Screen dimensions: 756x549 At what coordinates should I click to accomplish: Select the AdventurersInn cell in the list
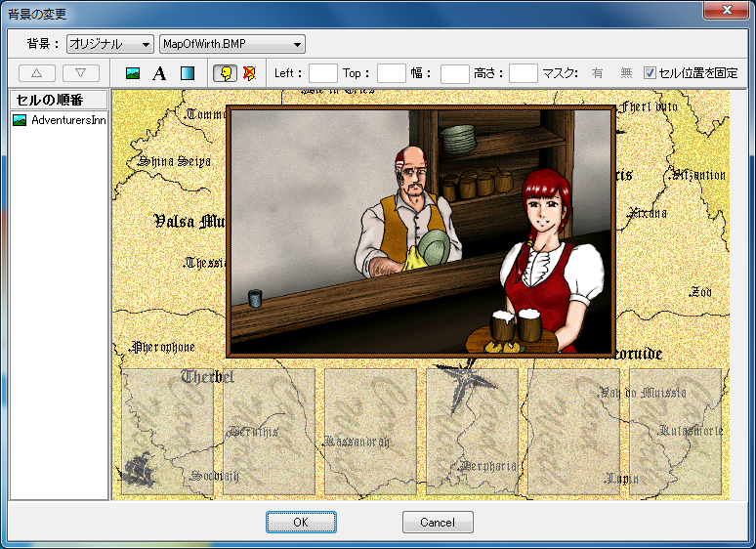coord(59,120)
